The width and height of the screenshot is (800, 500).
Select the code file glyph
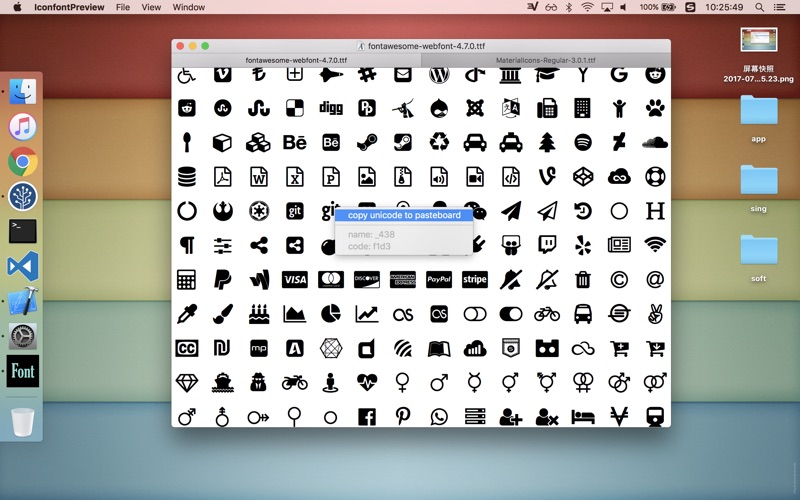point(511,177)
